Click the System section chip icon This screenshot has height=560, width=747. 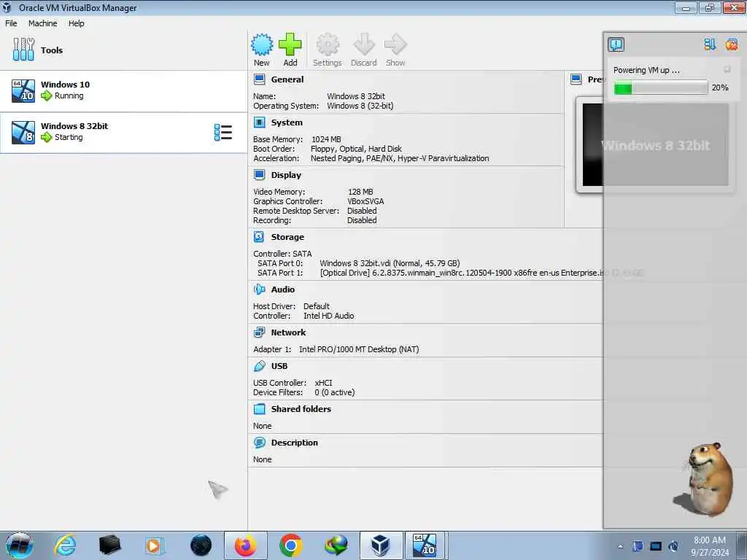260,122
